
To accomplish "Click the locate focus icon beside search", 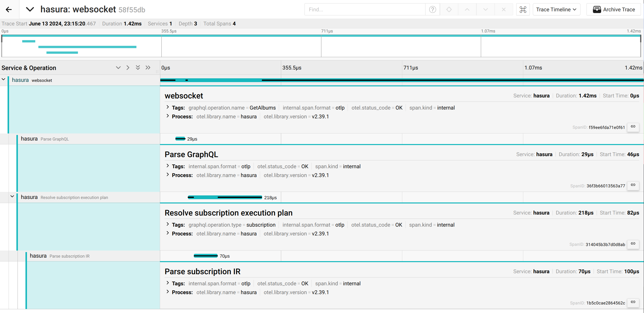I will tap(449, 9).
